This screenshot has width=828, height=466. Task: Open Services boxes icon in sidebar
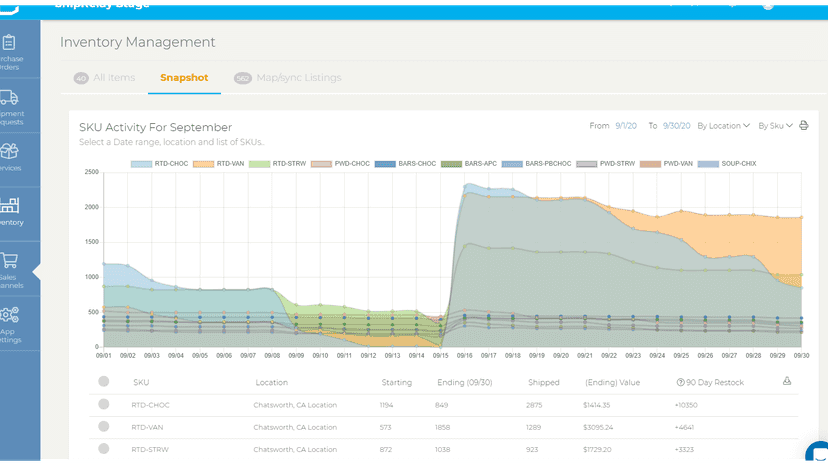pyautogui.click(x=9, y=152)
